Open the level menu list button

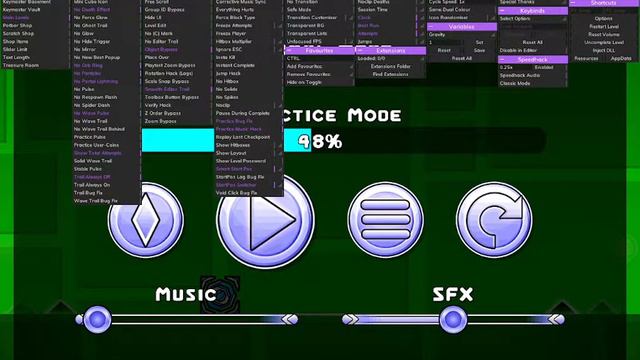click(x=385, y=220)
